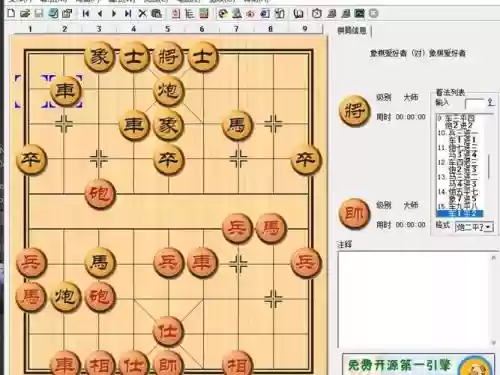The height and width of the screenshot is (375, 500).
Task: Select the black 車 on file 4
Action: (x=134, y=125)
